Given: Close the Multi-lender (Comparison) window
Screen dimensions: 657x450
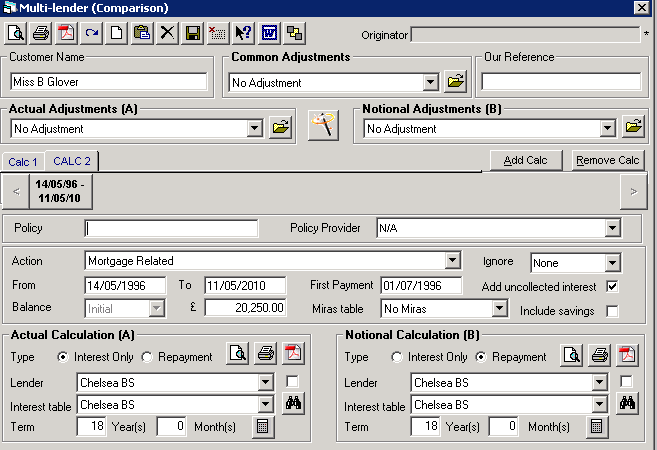Looking at the screenshot, I should pyautogui.click(x=641, y=8).
